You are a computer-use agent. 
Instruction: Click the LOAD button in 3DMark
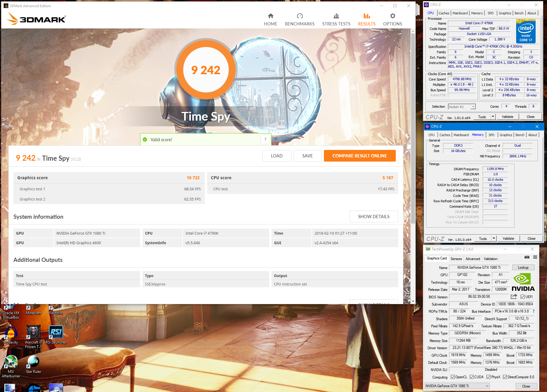[x=277, y=156]
